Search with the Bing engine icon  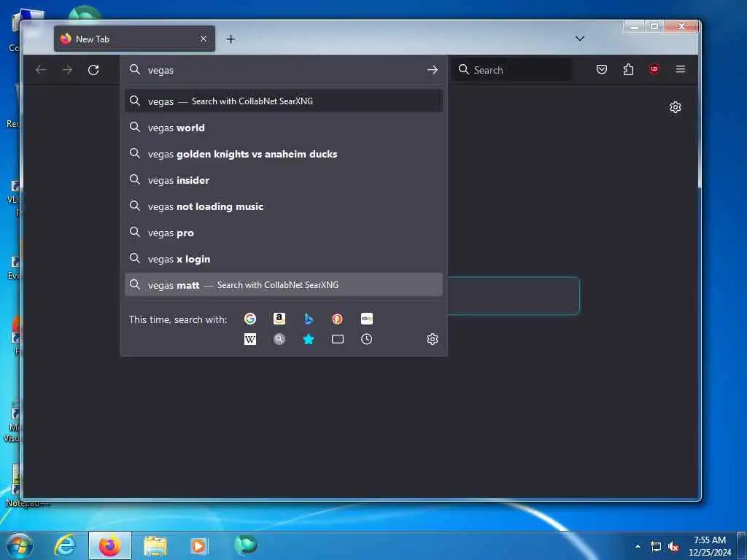[x=309, y=319]
